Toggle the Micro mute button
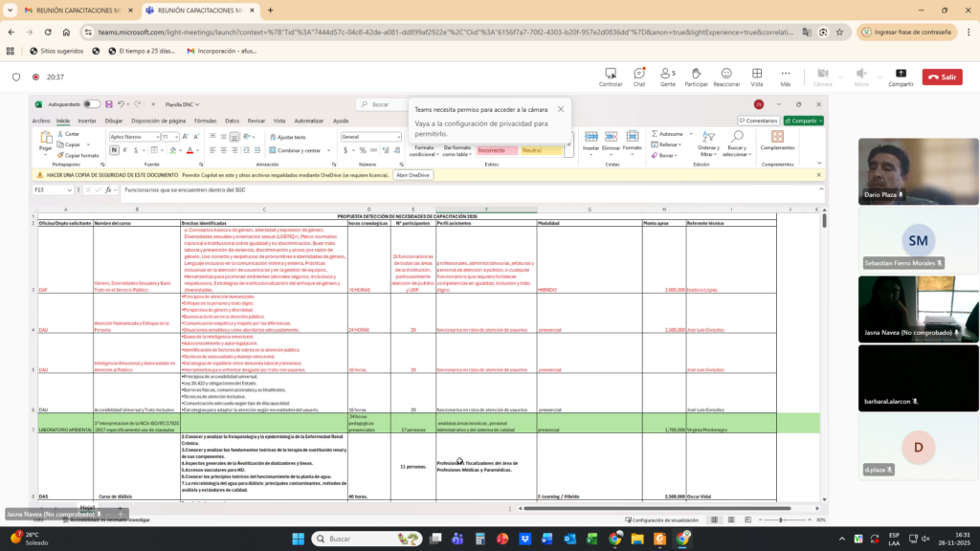The width and height of the screenshot is (980, 551). 861,77
